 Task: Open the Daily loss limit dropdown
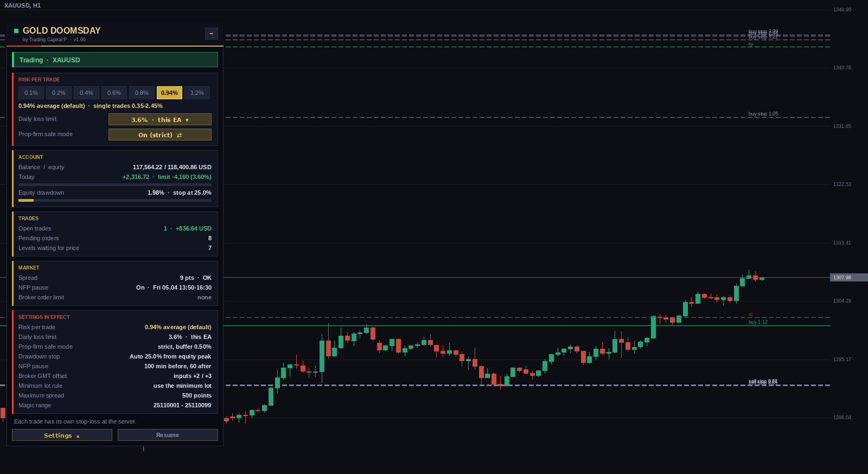(x=160, y=119)
